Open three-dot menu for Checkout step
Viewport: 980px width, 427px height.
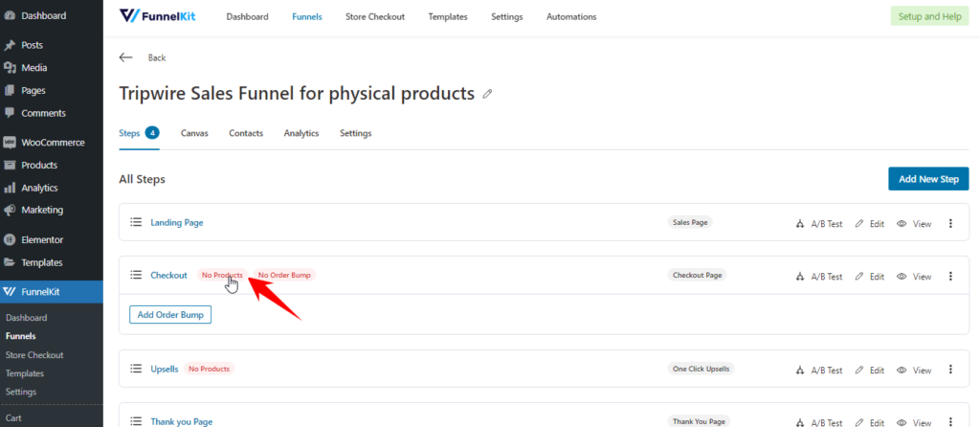(x=950, y=276)
